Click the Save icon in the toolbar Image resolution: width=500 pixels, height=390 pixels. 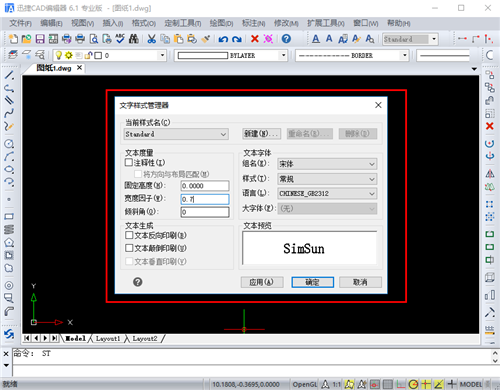[40, 39]
